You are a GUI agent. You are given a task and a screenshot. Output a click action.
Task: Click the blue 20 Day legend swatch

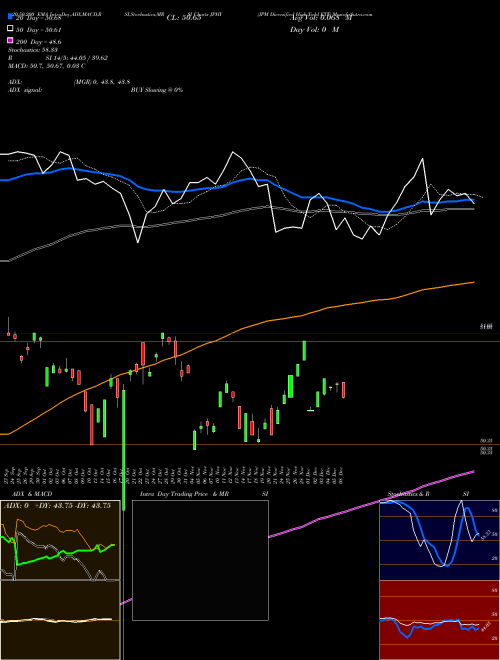click(10, 17)
